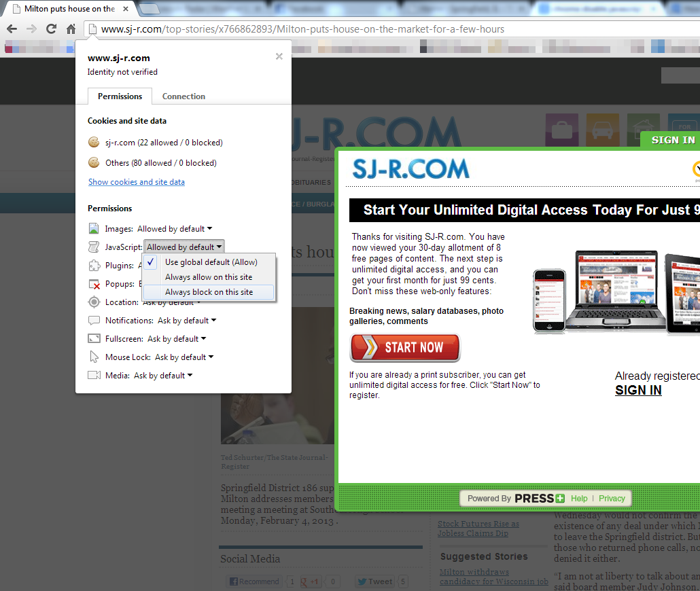Image resolution: width=700 pixels, height=591 pixels.
Task: Close the site info popup with X
Action: coord(279,56)
